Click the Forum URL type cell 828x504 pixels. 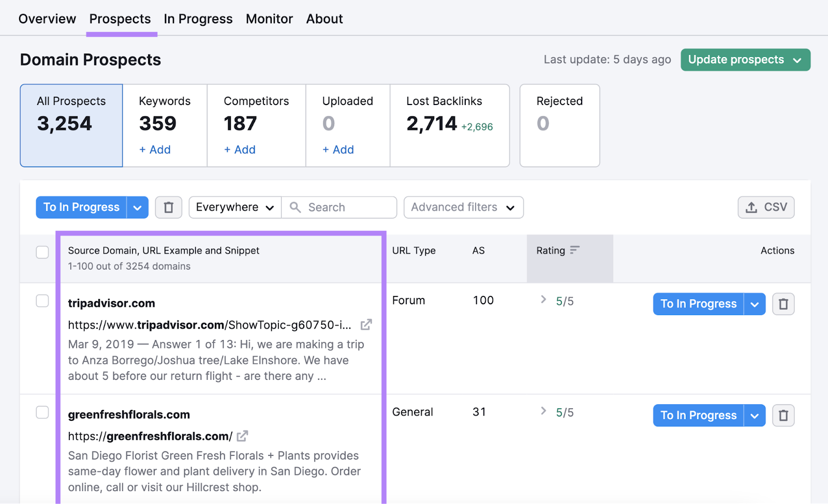(408, 300)
